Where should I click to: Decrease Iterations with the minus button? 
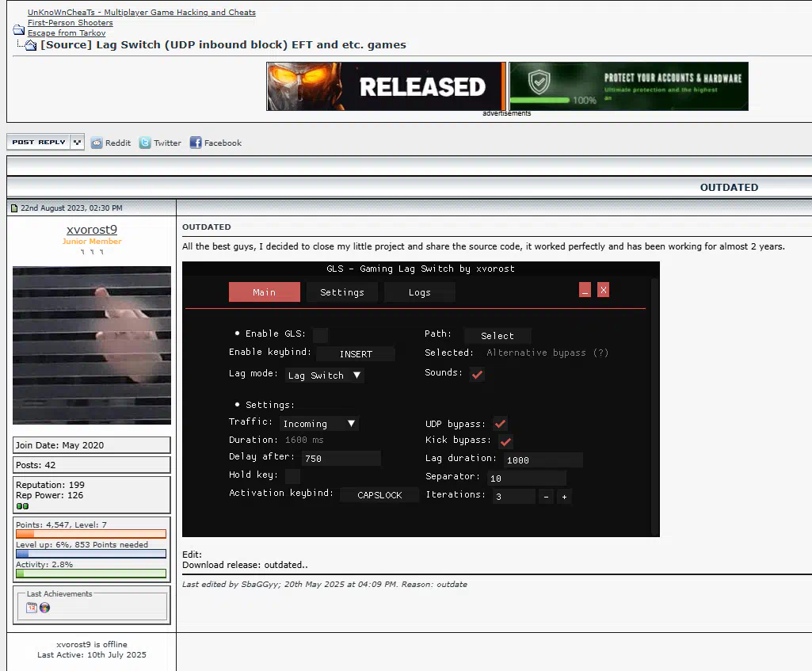pos(546,497)
